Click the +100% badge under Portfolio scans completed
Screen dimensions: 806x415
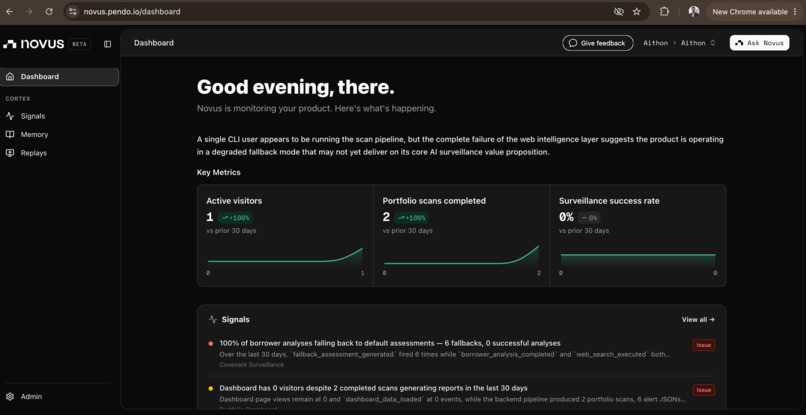(x=412, y=218)
